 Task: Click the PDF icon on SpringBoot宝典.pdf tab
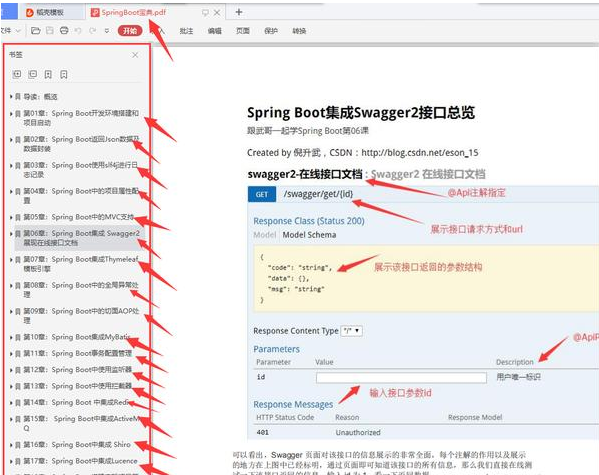click(x=95, y=13)
